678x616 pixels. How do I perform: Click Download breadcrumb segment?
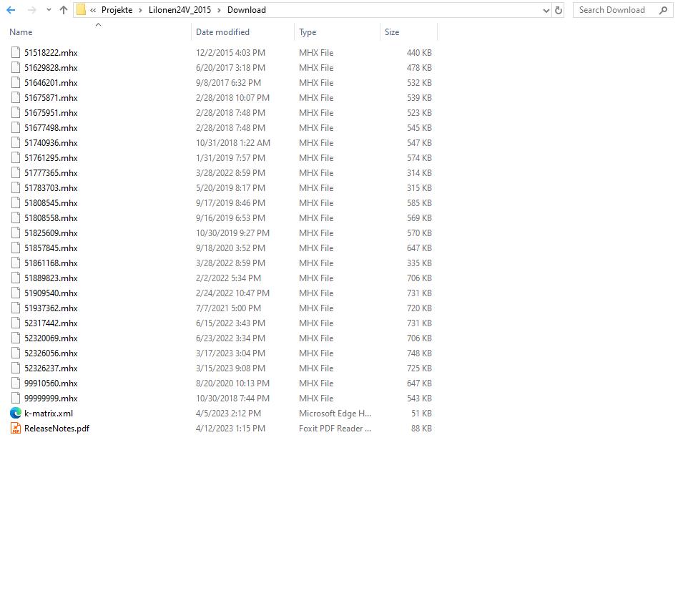[x=247, y=10]
